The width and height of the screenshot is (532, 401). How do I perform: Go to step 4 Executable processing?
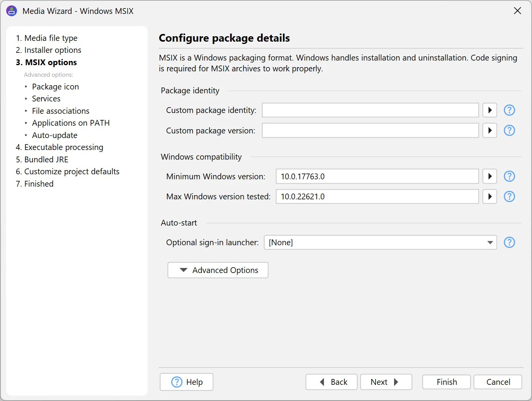click(59, 147)
